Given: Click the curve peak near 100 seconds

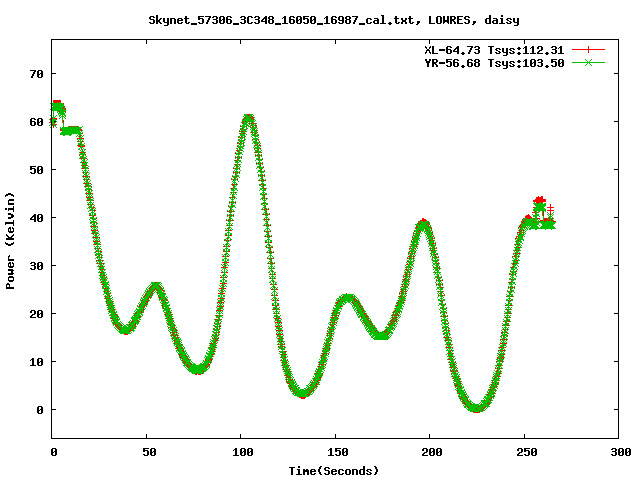Looking at the screenshot, I should pyautogui.click(x=249, y=119).
